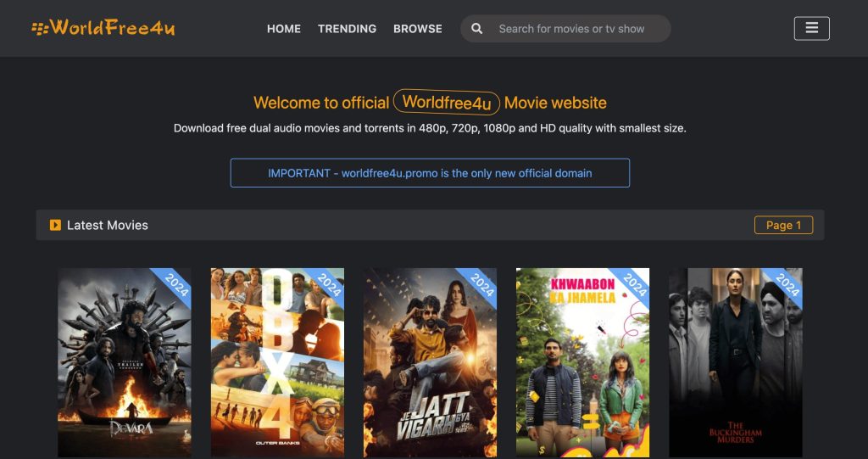Open the hamburger menu button
Screen dimensions: 868x459
coord(811,28)
